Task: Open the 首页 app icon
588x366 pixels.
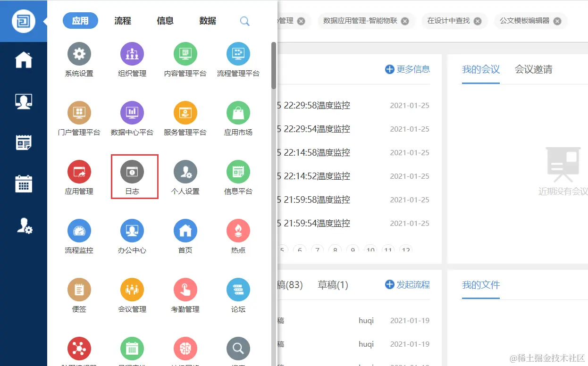Action: (185, 236)
